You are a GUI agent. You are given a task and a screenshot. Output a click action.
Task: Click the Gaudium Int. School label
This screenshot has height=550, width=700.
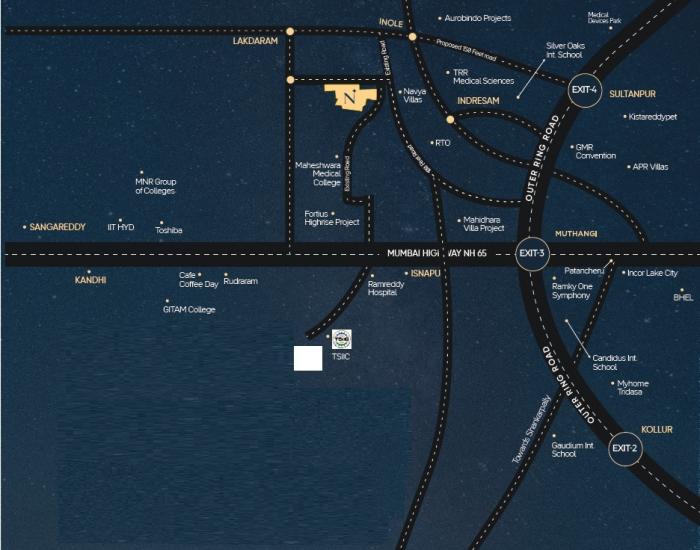573,449
